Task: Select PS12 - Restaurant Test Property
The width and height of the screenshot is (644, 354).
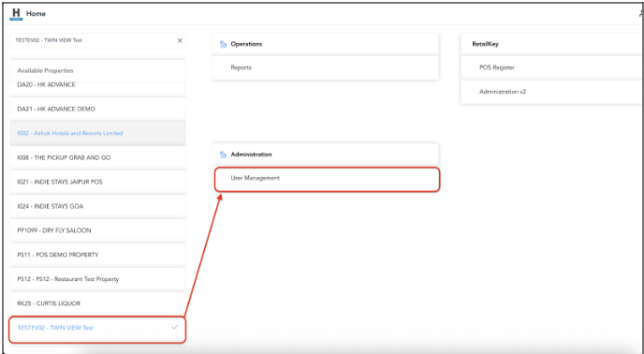Action: click(x=97, y=279)
